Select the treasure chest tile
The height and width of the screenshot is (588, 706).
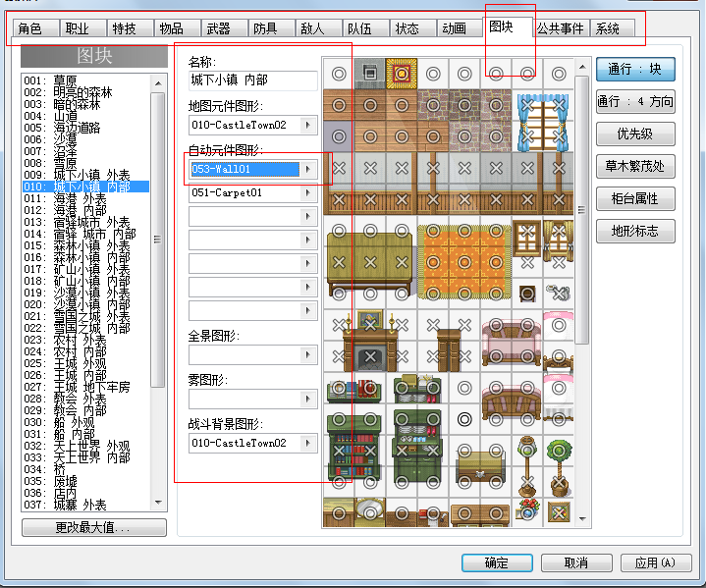pyautogui.click(x=480, y=468)
